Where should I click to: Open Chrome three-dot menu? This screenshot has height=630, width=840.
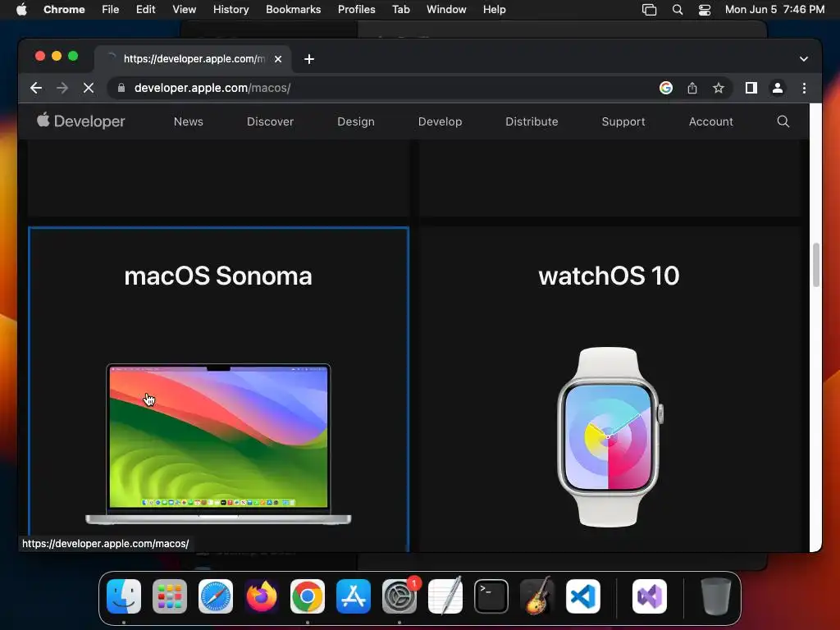pyautogui.click(x=804, y=88)
